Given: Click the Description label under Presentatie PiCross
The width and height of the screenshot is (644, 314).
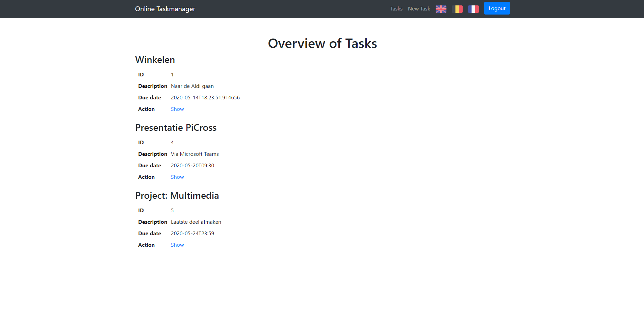Looking at the screenshot, I should coord(153,154).
